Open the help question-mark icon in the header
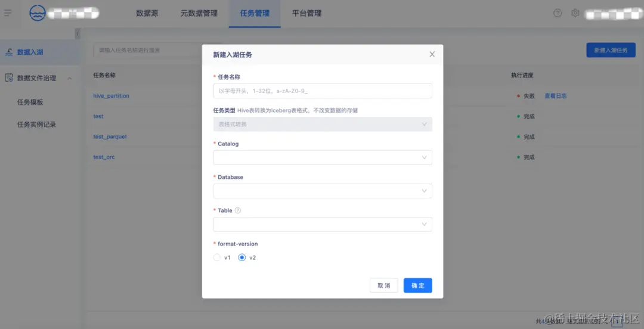 click(558, 13)
